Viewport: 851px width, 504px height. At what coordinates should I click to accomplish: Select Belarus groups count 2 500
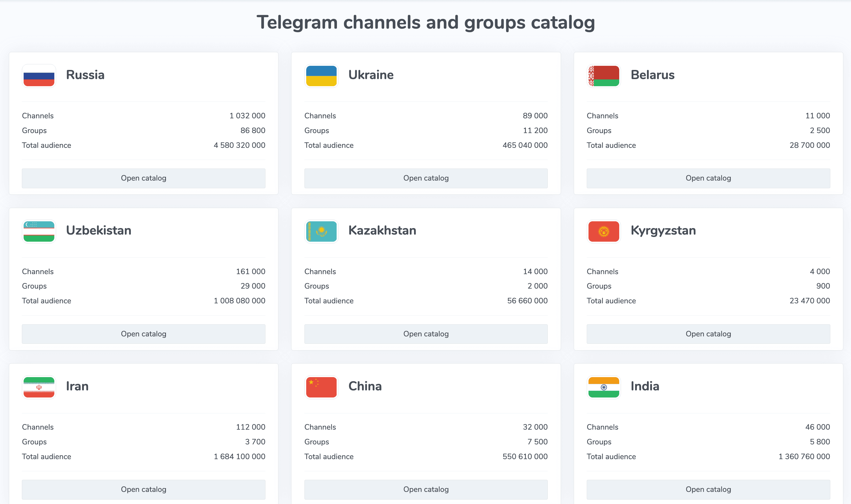coord(820,130)
